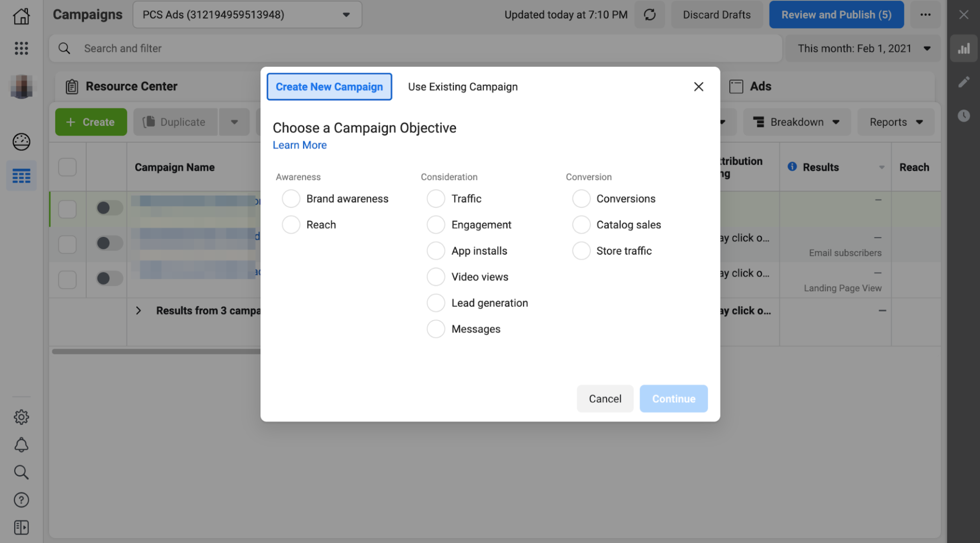This screenshot has width=980, height=543.
Task: Open the Learn More link
Action: [299, 145]
